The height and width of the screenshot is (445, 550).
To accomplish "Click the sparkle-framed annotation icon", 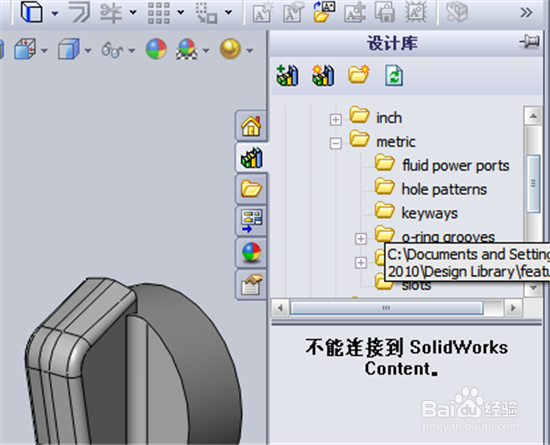I will pyautogui.click(x=416, y=12).
